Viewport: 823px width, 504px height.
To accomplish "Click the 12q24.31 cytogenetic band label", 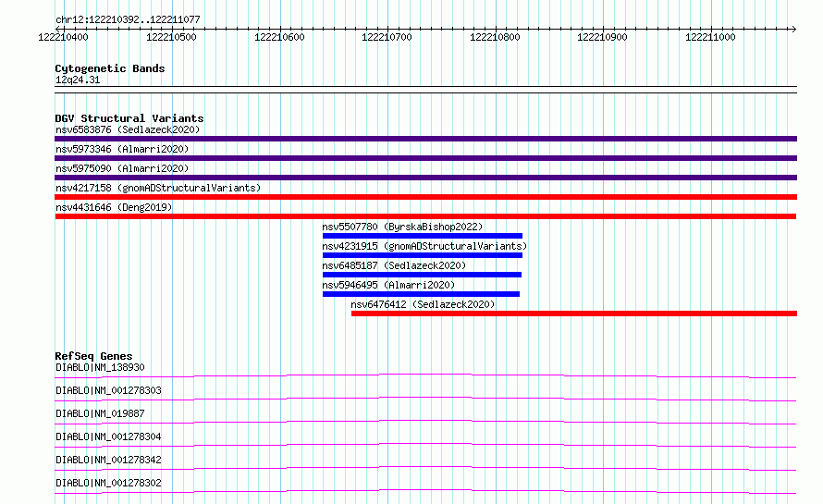I will tap(78, 80).
